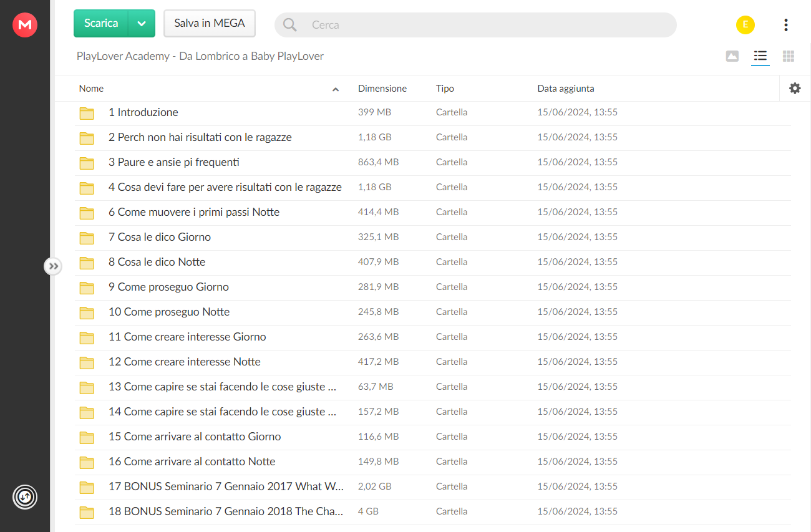Click the yellow user avatar E

coord(745,25)
